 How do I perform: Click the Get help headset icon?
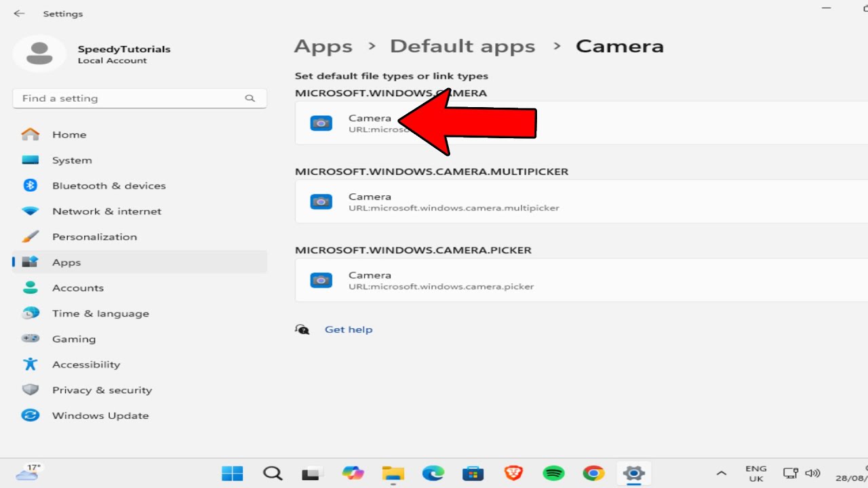[x=302, y=329]
